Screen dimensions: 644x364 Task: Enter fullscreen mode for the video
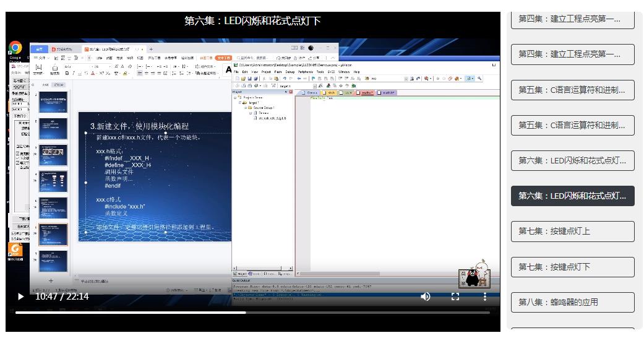tap(455, 297)
